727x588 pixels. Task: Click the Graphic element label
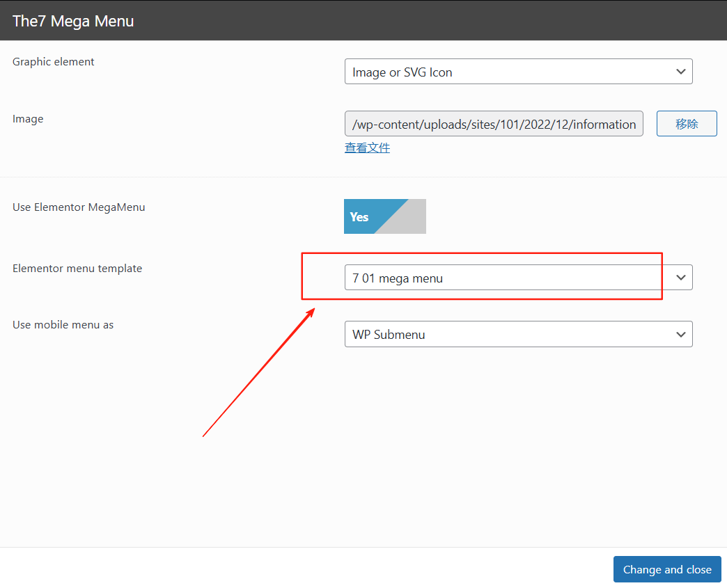click(54, 62)
